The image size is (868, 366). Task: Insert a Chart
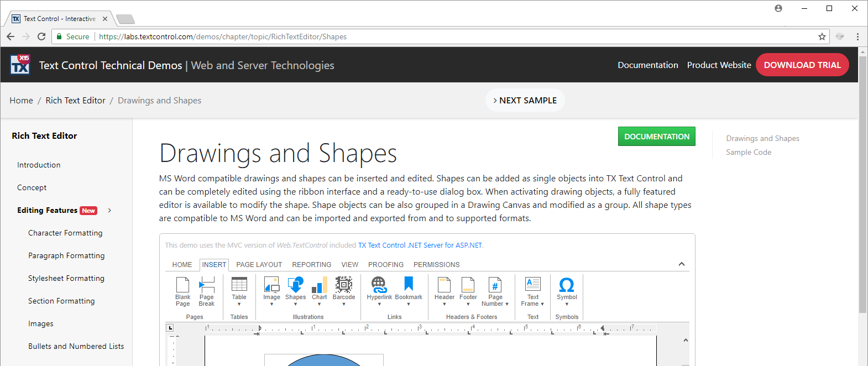click(320, 291)
